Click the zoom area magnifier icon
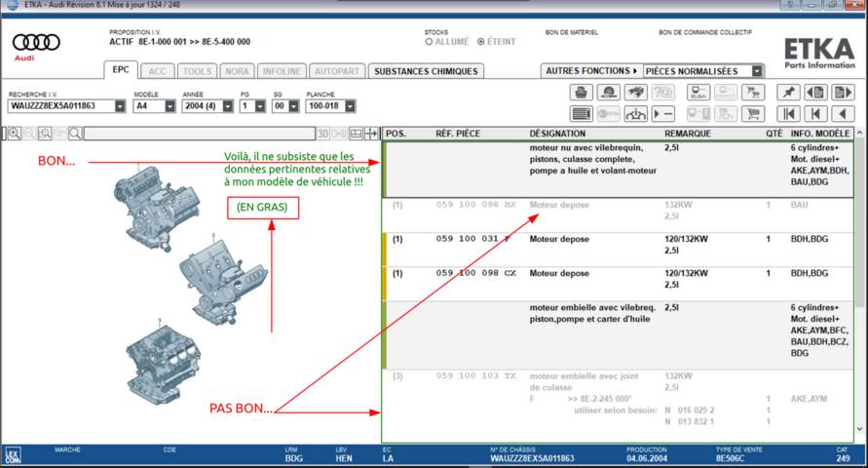Image resolution: width=868 pixels, height=468 pixels. point(45,134)
